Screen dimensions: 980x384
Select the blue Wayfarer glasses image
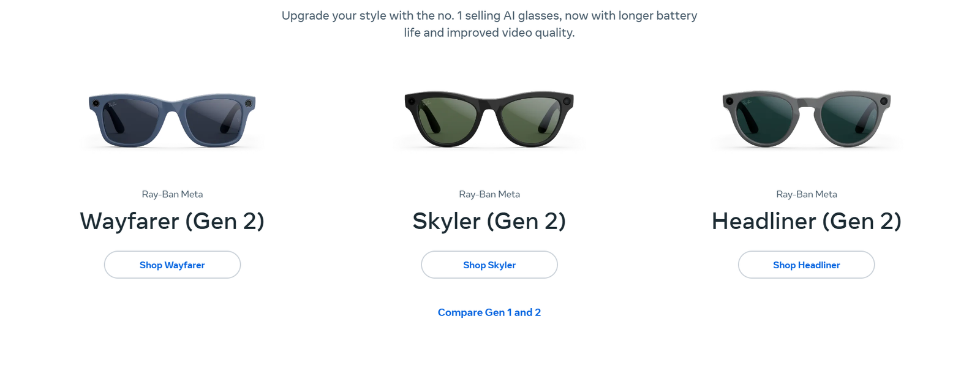coord(172,119)
